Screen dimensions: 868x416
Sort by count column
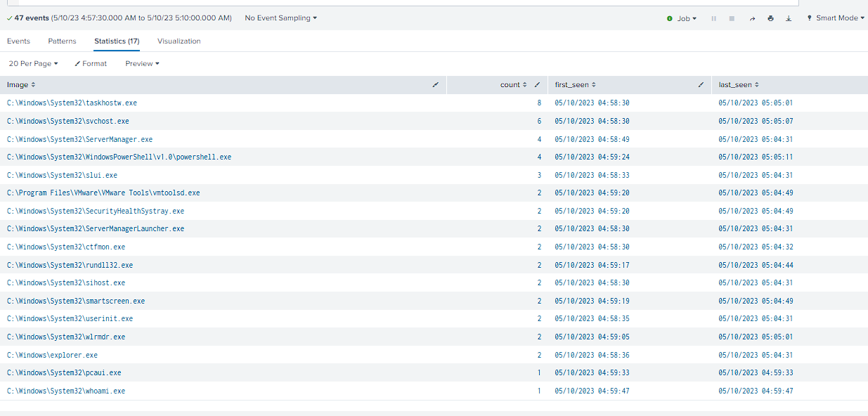coord(514,85)
